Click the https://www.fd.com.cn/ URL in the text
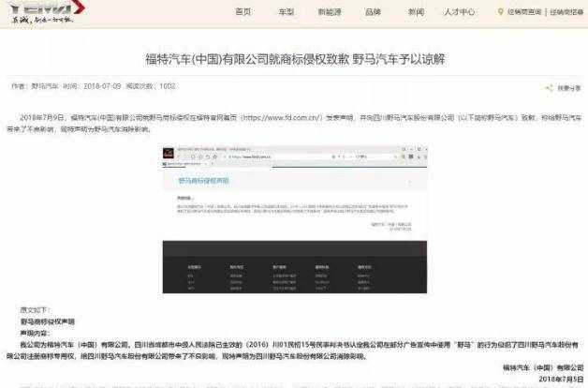This screenshot has height=388, width=588. [x=282, y=117]
